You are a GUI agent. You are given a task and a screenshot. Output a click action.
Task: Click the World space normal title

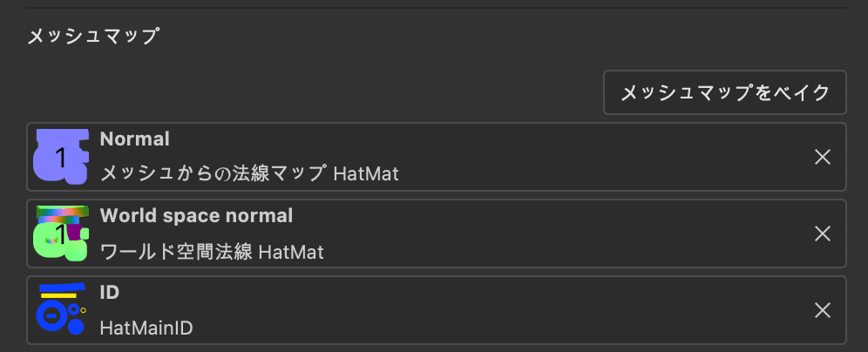(x=196, y=215)
